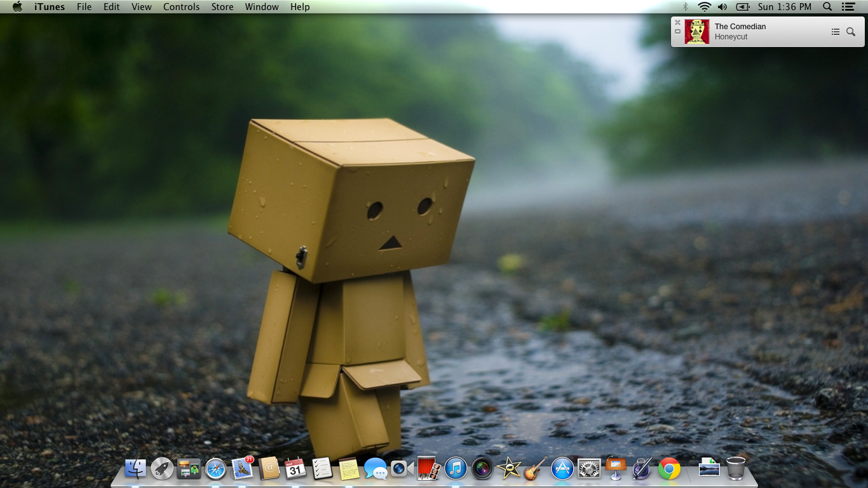Click the Bluetooth status icon
This screenshot has height=488, width=868.
[686, 6]
